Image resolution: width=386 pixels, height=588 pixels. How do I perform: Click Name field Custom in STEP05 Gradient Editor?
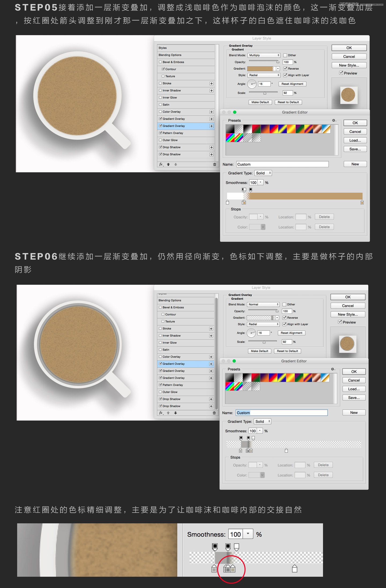pyautogui.click(x=283, y=164)
